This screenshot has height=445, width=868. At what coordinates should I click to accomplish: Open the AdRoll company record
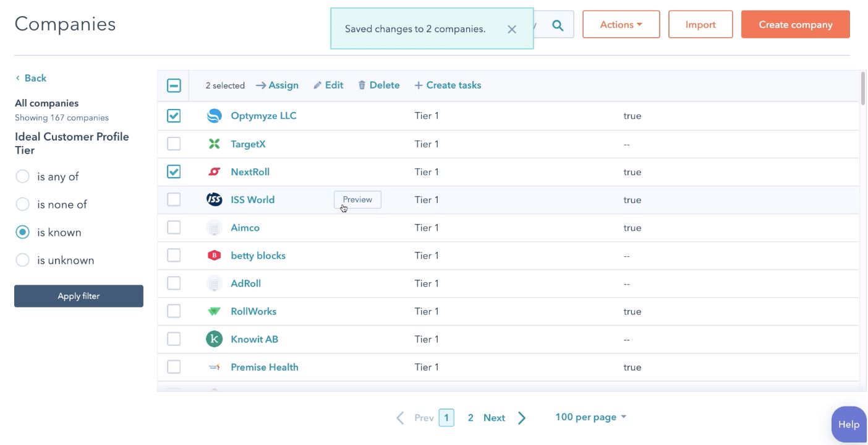[245, 283]
